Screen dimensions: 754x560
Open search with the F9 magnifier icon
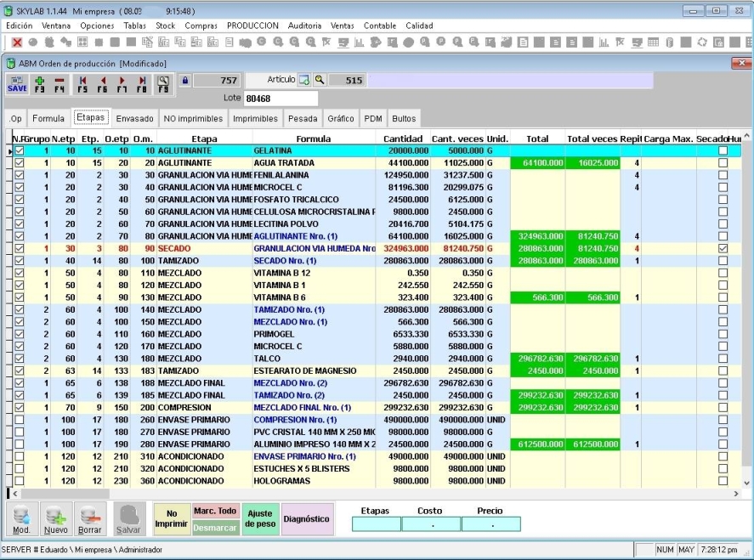(163, 83)
